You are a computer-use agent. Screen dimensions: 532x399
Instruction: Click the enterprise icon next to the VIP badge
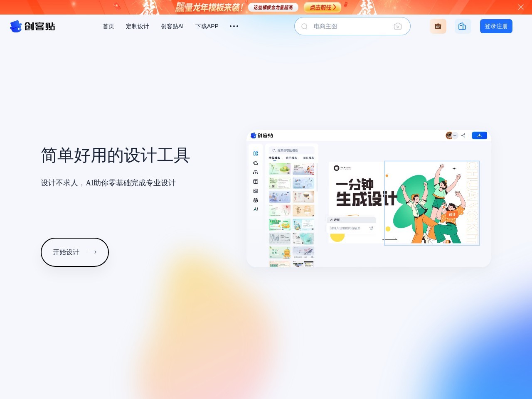click(463, 26)
